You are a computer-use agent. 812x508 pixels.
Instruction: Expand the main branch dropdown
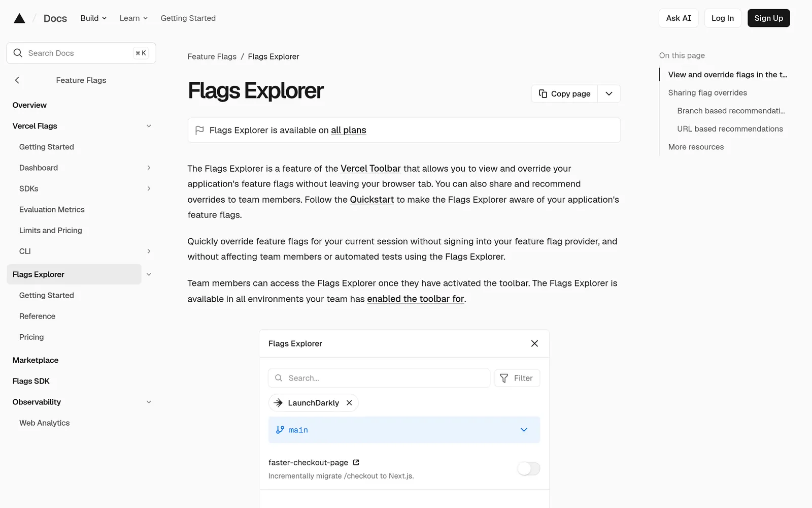pos(524,430)
